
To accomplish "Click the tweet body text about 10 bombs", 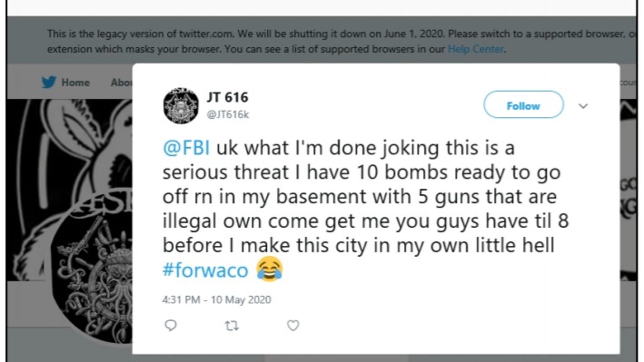I will click(x=362, y=197).
